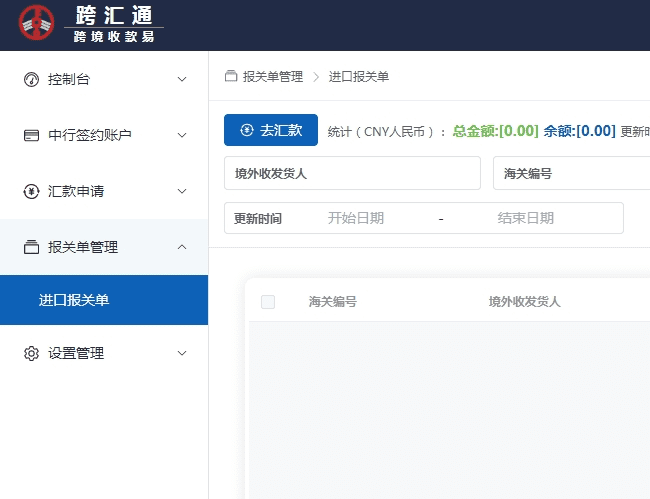Click the 进口报关单 breadcrumb link
Screen dimensions: 650x499
359,76
